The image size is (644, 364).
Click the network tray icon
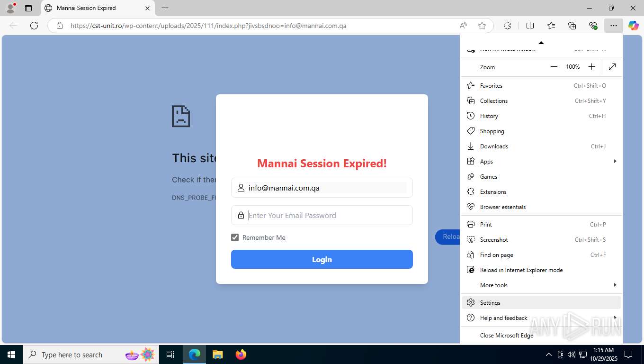[x=583, y=355]
